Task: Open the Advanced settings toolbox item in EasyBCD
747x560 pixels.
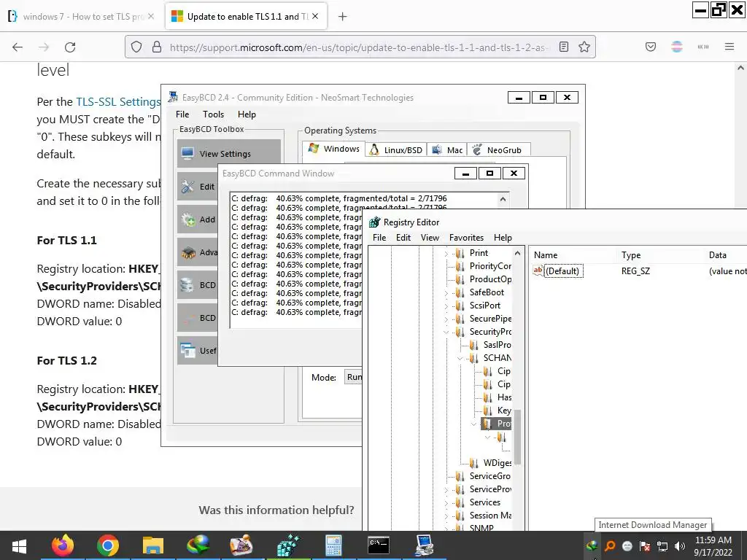Action: coord(198,252)
